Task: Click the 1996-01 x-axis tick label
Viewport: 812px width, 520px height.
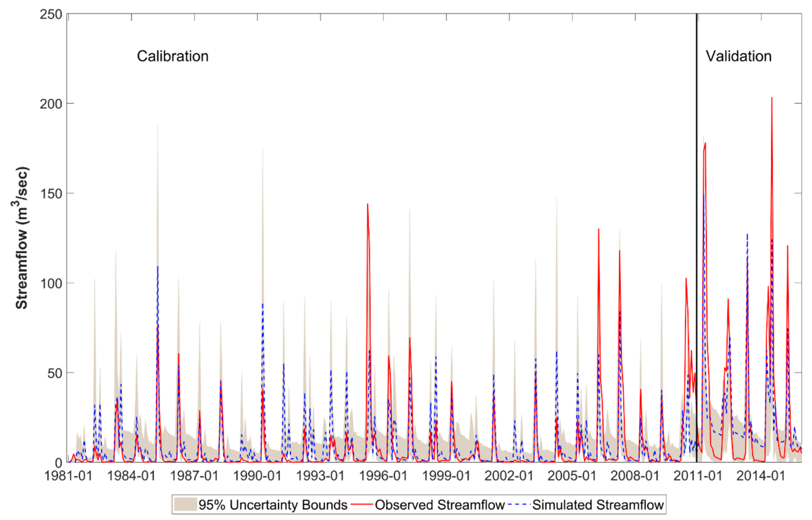Action: [x=383, y=476]
